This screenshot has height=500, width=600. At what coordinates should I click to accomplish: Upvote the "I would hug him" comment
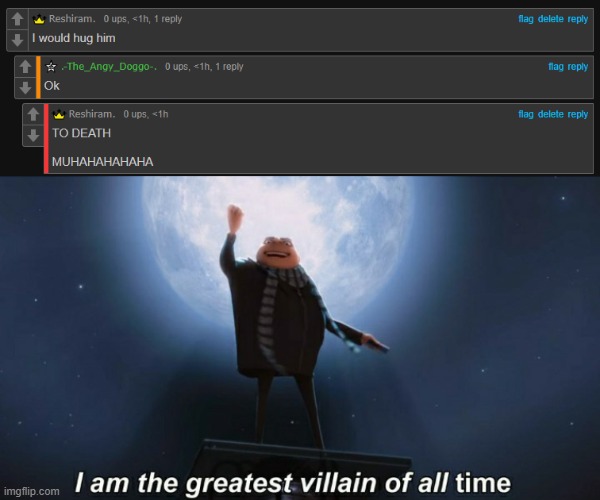pos(17,19)
